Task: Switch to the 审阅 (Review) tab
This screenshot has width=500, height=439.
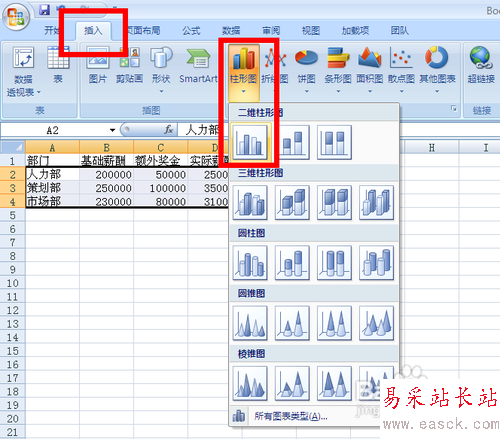Action: (x=271, y=31)
